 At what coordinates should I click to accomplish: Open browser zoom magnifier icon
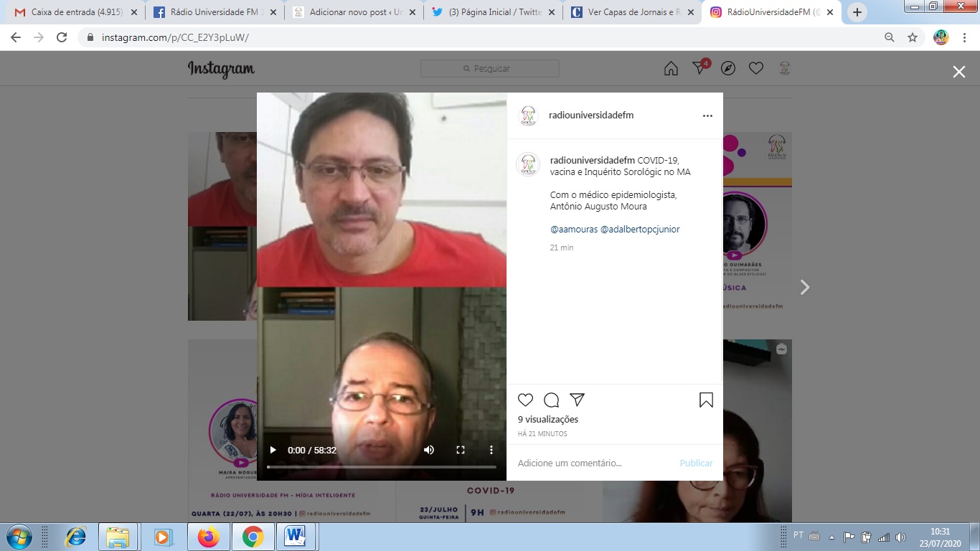tap(890, 37)
